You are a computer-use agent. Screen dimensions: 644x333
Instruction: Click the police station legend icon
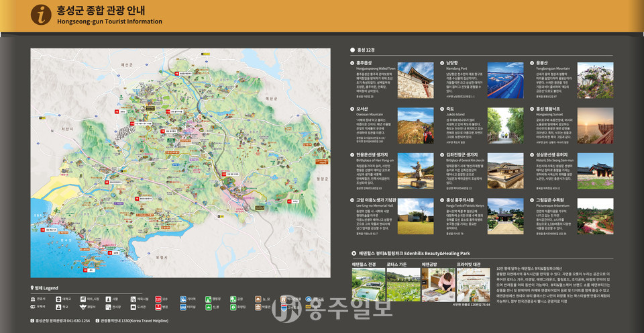[83, 307]
